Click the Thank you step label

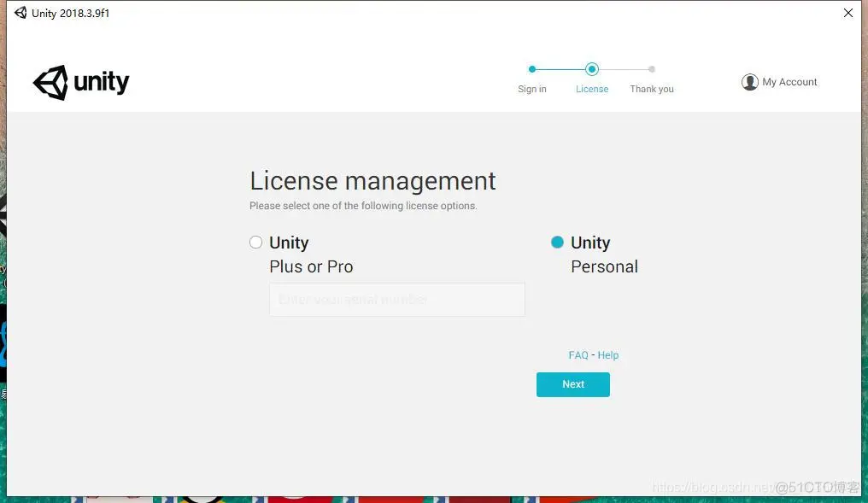652,89
